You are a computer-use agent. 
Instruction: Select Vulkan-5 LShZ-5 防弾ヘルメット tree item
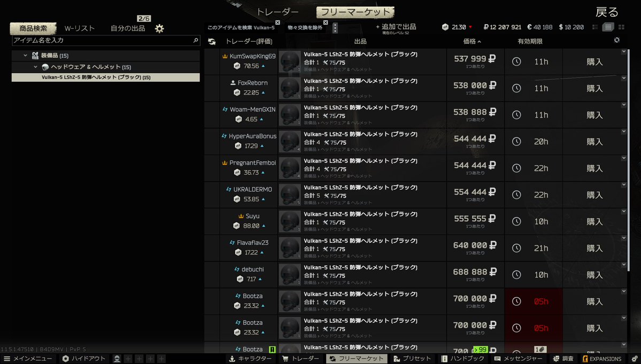coord(105,77)
